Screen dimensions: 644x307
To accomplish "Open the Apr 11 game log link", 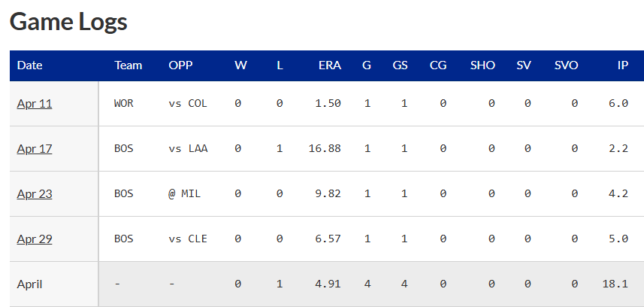I will [35, 103].
